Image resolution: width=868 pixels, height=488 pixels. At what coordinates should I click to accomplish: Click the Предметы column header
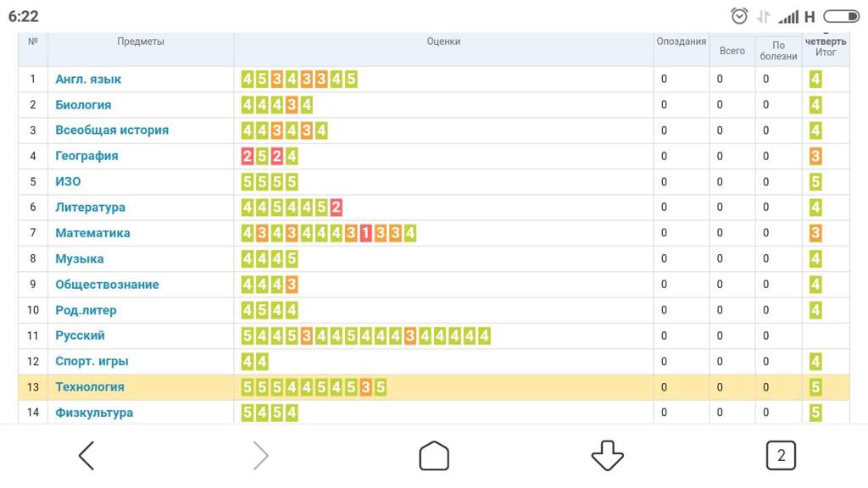click(x=141, y=42)
